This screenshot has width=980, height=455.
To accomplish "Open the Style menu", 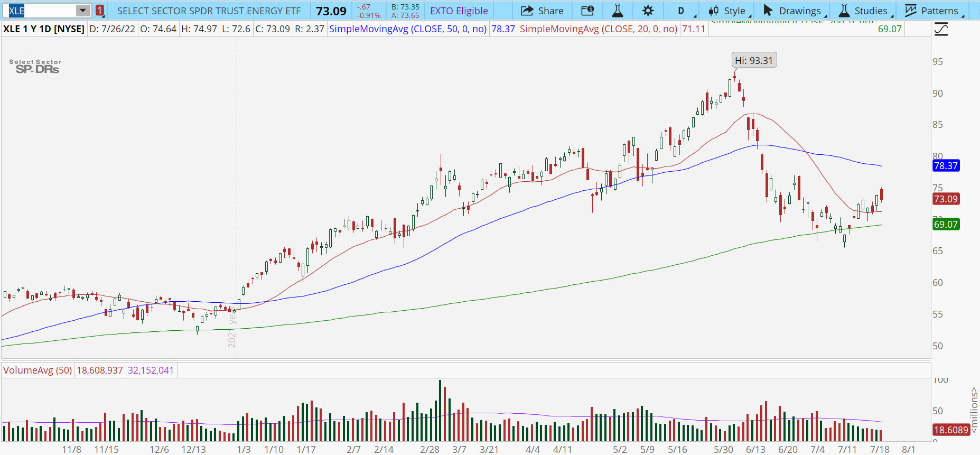I will (x=729, y=11).
